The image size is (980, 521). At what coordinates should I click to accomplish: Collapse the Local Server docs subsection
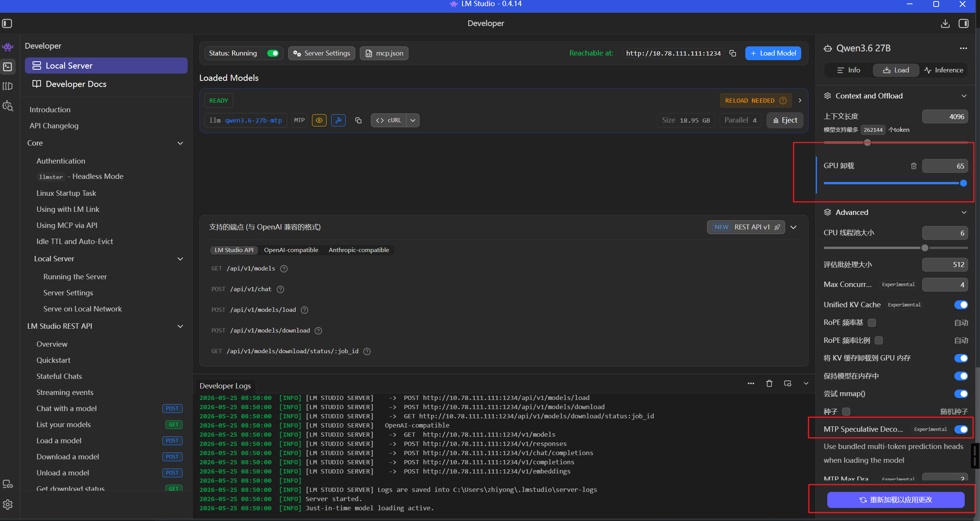180,259
